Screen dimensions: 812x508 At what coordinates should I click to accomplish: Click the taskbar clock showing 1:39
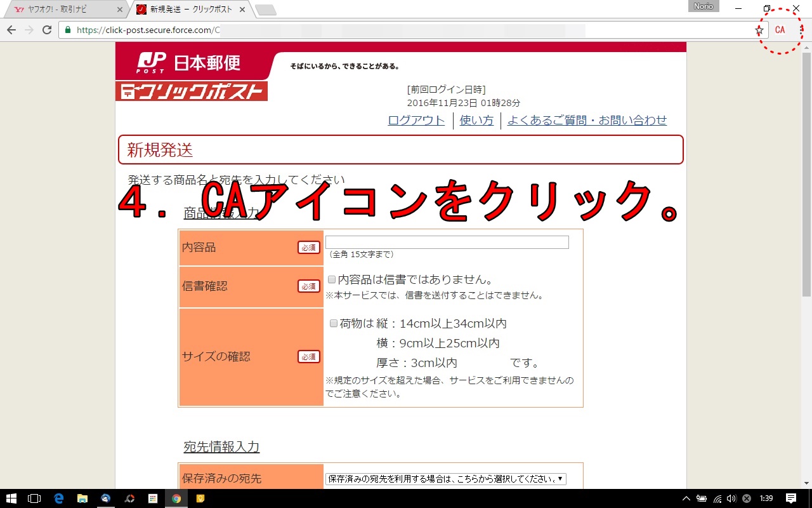pyautogui.click(x=766, y=498)
